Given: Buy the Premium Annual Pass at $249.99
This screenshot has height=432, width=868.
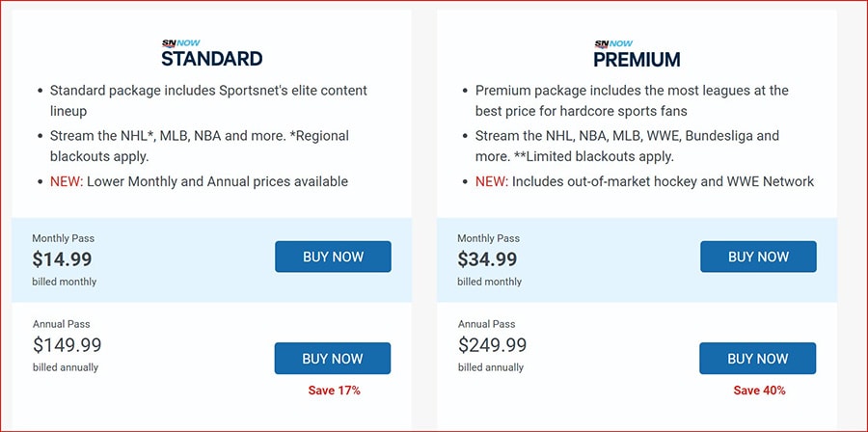Looking at the screenshot, I should point(758,359).
